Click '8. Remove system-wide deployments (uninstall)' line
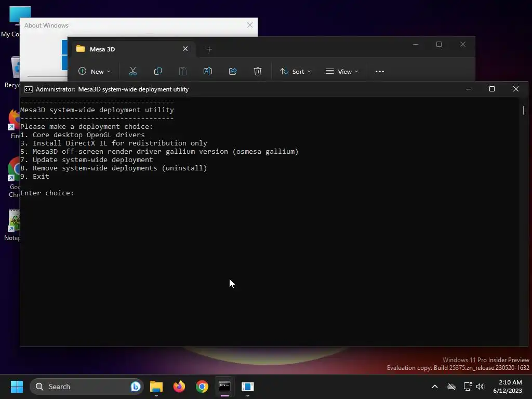This screenshot has height=399, width=532. coord(114,168)
